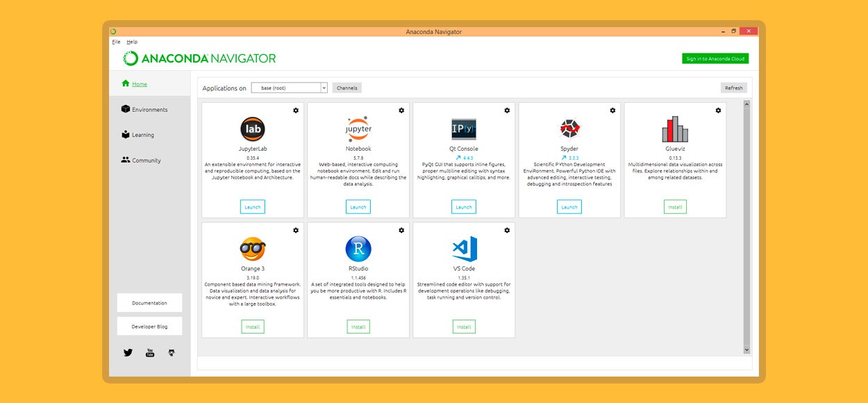Click the Anaconda Navigator logo
The image size is (868, 403).
click(200, 58)
